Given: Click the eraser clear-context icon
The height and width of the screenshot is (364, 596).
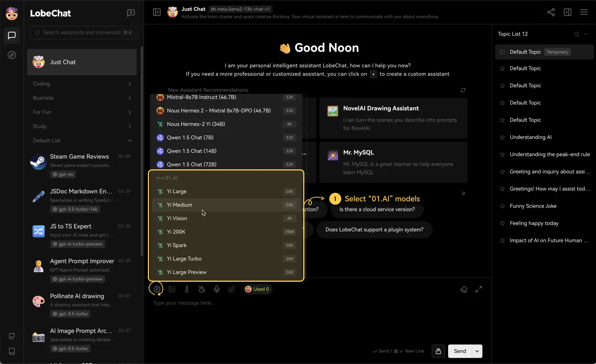Looking at the screenshot, I should tap(464, 289).
